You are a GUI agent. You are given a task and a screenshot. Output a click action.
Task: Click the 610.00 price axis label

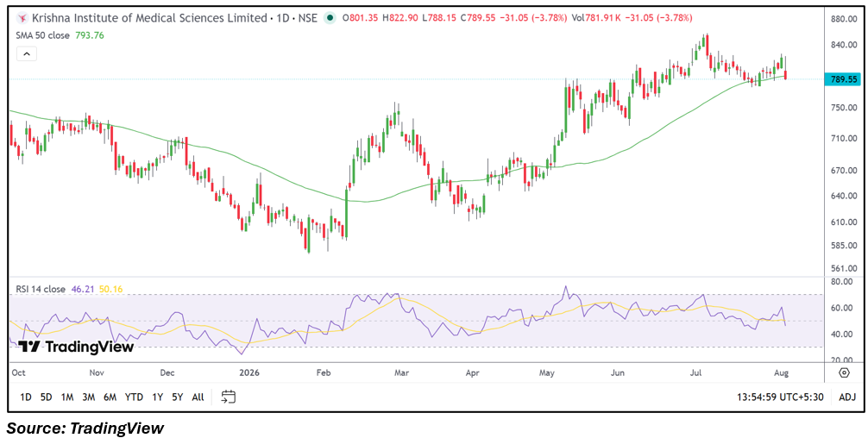tap(845, 222)
